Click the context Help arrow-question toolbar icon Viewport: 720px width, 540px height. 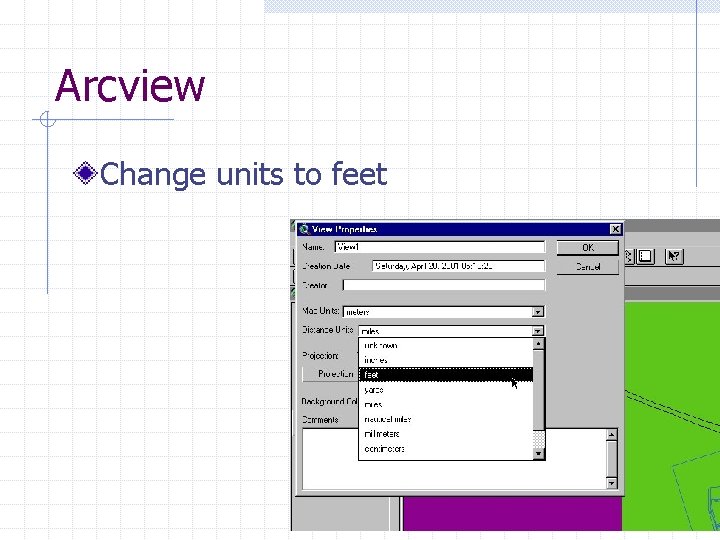tap(674, 256)
